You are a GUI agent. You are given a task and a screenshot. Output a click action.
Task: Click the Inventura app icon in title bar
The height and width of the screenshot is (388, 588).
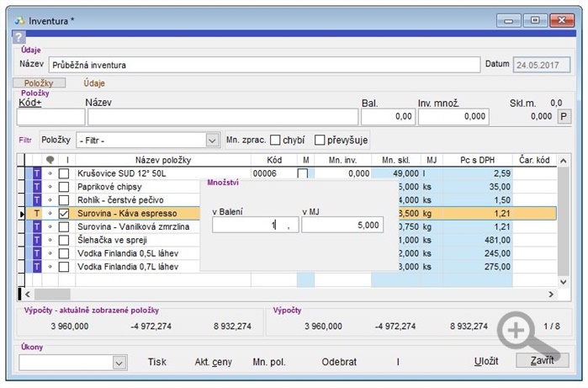coord(20,21)
